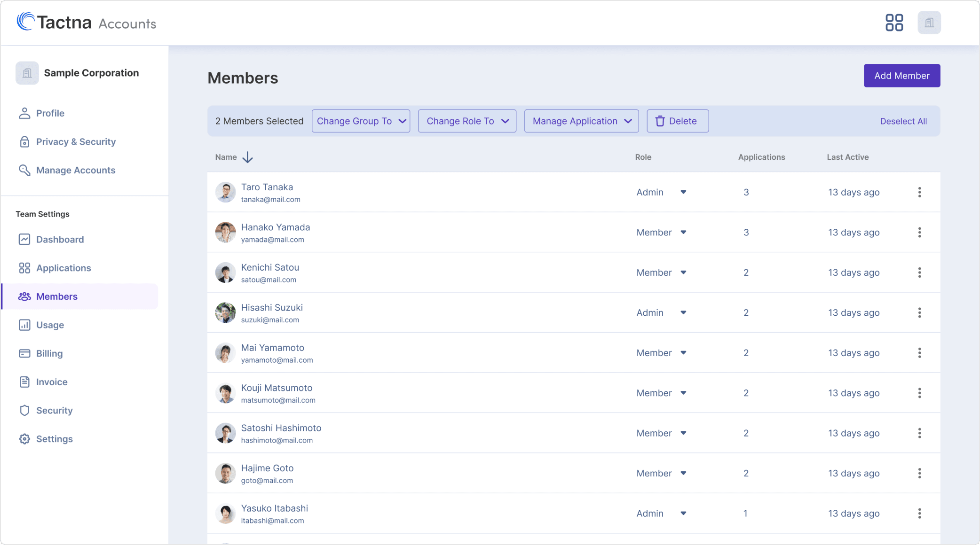The image size is (980, 545).
Task: Expand the Change Role To dropdown
Action: [467, 121]
